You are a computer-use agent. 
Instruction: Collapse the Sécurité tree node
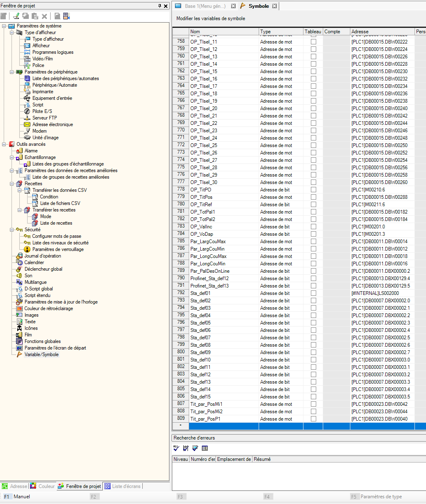click(x=12, y=230)
